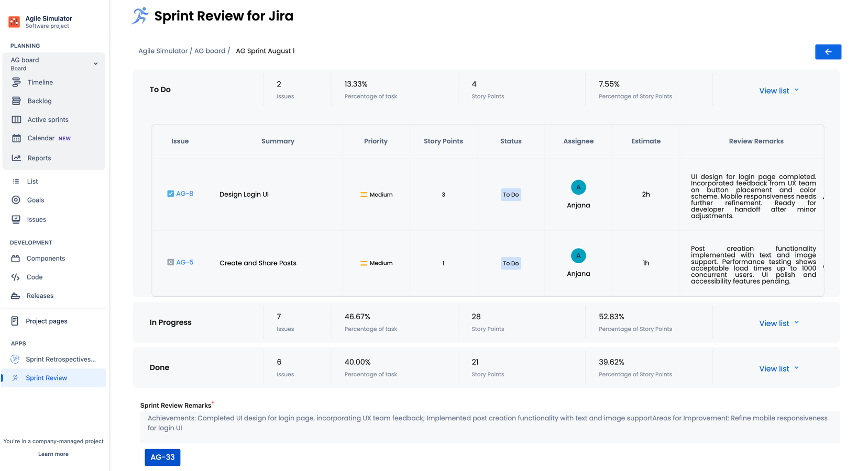Click the List icon
The height and width of the screenshot is (471, 868).
(x=16, y=182)
